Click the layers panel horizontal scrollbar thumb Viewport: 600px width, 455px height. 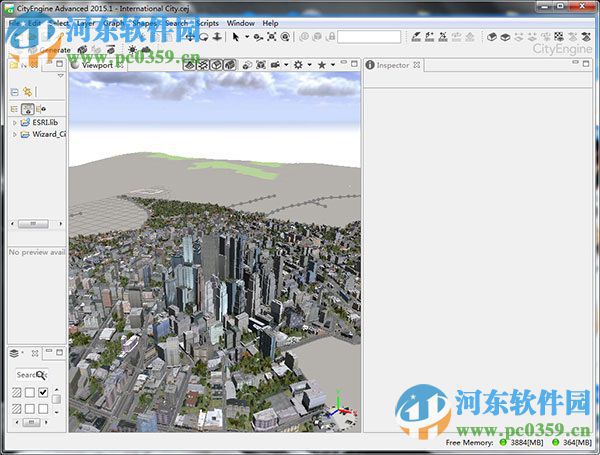(31, 422)
